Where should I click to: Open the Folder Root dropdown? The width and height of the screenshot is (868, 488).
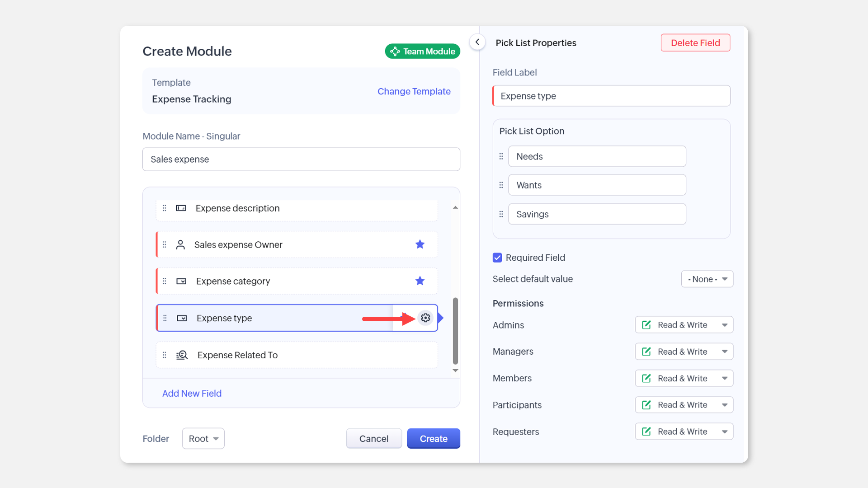(x=203, y=439)
